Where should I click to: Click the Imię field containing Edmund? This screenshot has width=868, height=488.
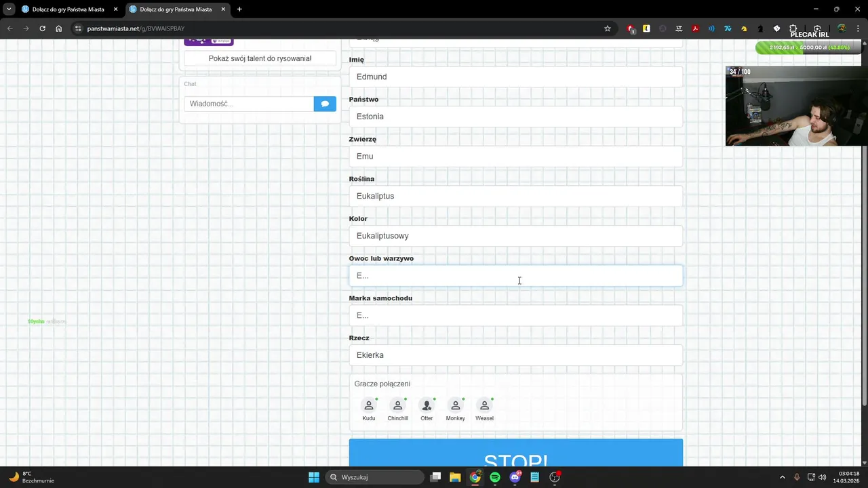[x=516, y=77]
